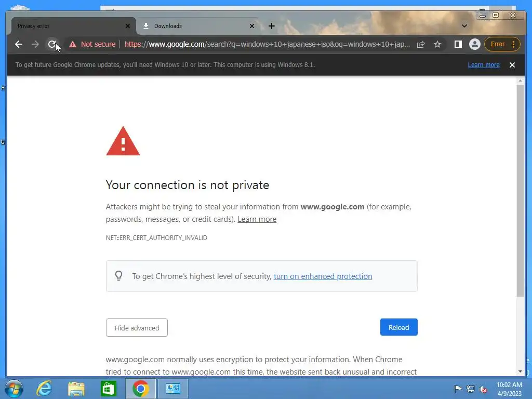
Task: Open the clock showing 10:02 AM
Action: [x=509, y=389]
